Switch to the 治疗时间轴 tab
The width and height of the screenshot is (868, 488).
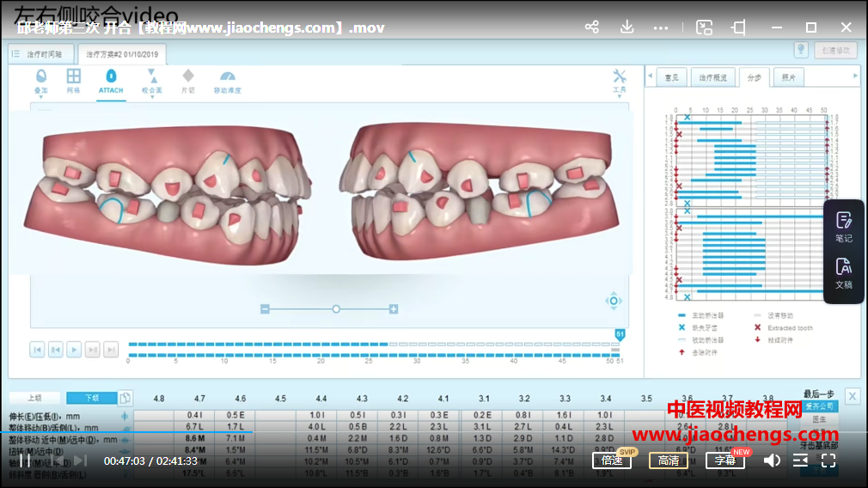click(41, 54)
